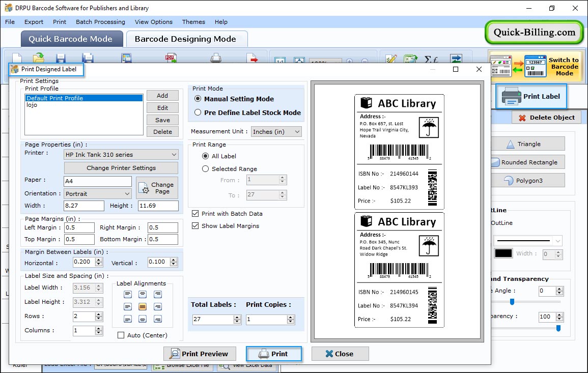Click the edit pencil toolbar icon
The image size is (588, 373).
tap(391, 59)
